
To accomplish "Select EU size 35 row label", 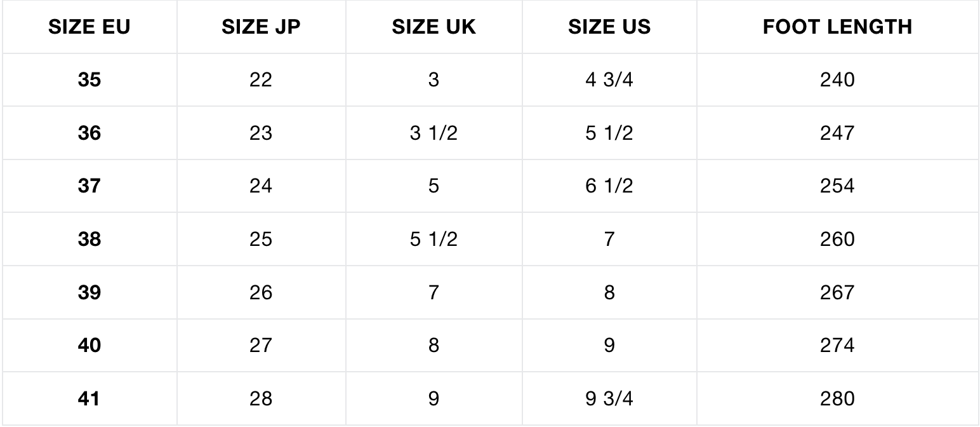I will coord(89,80).
